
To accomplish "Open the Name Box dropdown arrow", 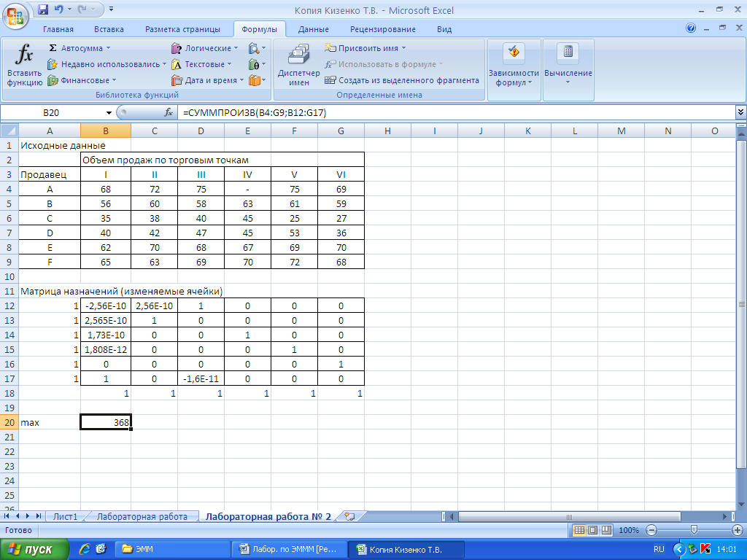I will pos(109,112).
